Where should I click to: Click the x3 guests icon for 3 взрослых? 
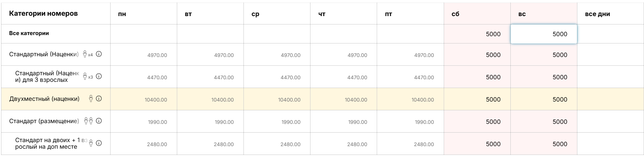[88, 77]
